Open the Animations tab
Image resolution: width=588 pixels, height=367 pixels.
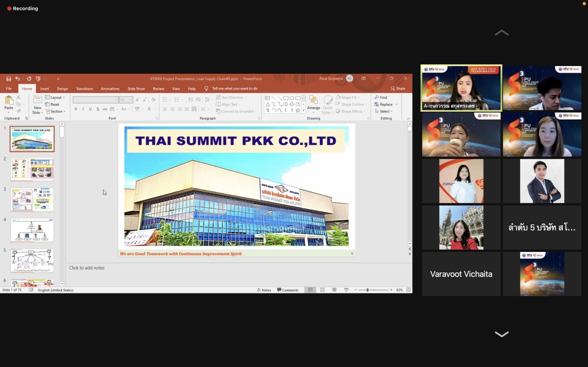coord(110,88)
